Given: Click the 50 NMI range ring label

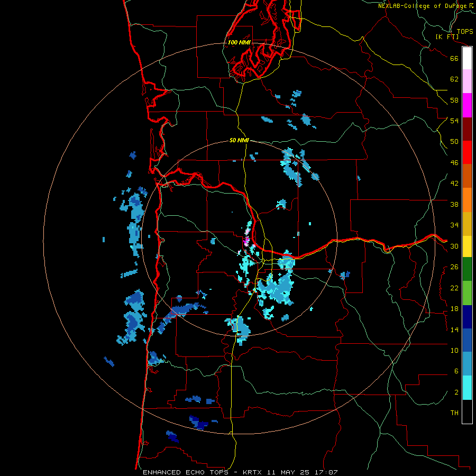Looking at the screenshot, I should tap(239, 140).
